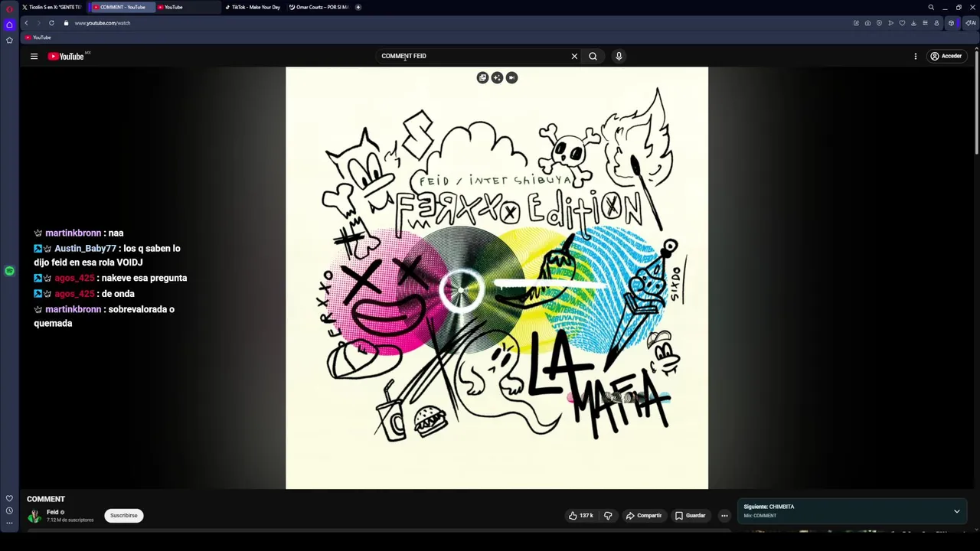Start voice search with the microphone
980x551 pixels.
point(619,56)
